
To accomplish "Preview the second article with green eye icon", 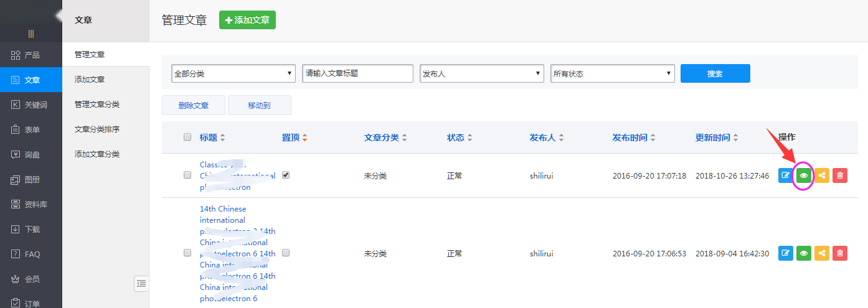I will click(x=804, y=253).
